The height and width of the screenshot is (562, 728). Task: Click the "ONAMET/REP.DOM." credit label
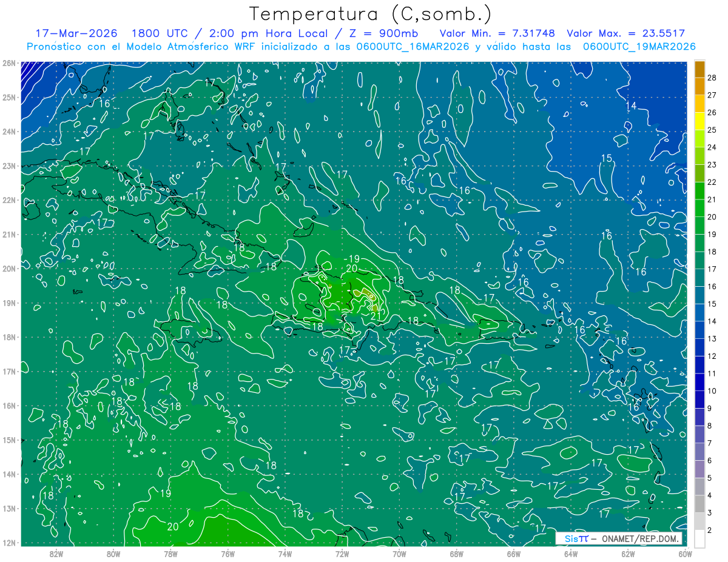click(641, 539)
